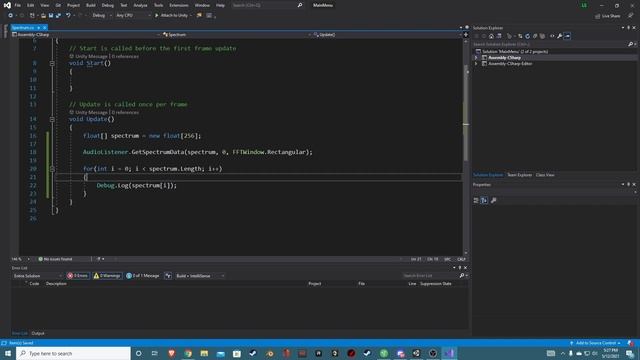Open the File menu

(x=18, y=5)
